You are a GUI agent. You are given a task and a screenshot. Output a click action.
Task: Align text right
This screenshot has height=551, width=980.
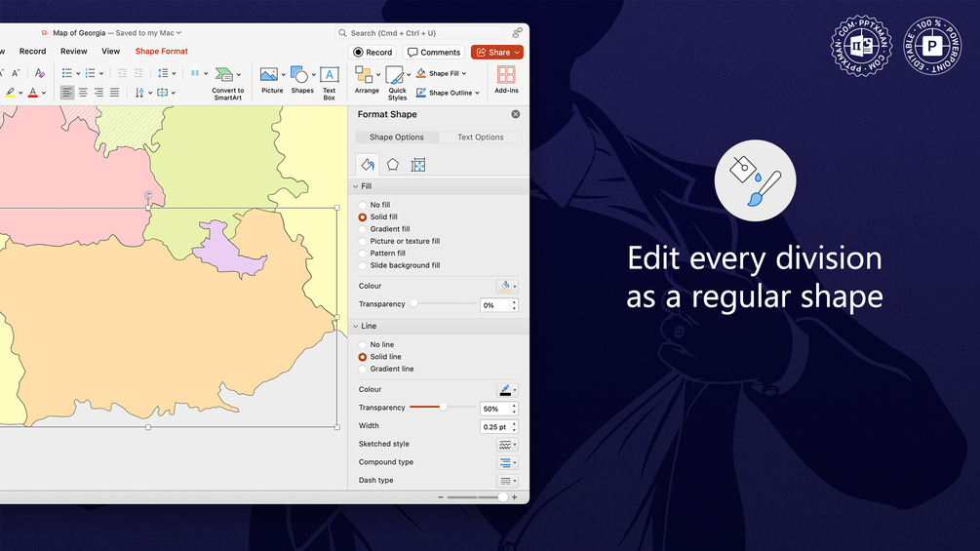click(98, 93)
